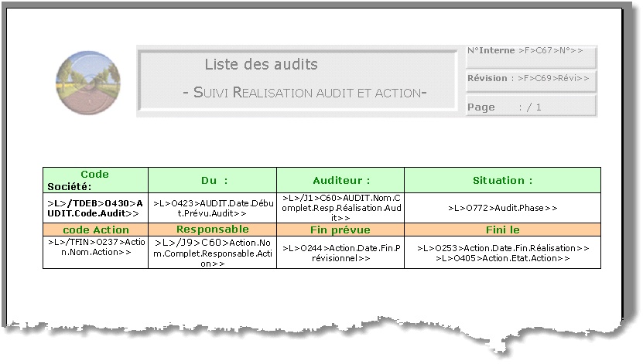
Task: Click the Action.Nom.Action merge field cell
Action: 95,253
